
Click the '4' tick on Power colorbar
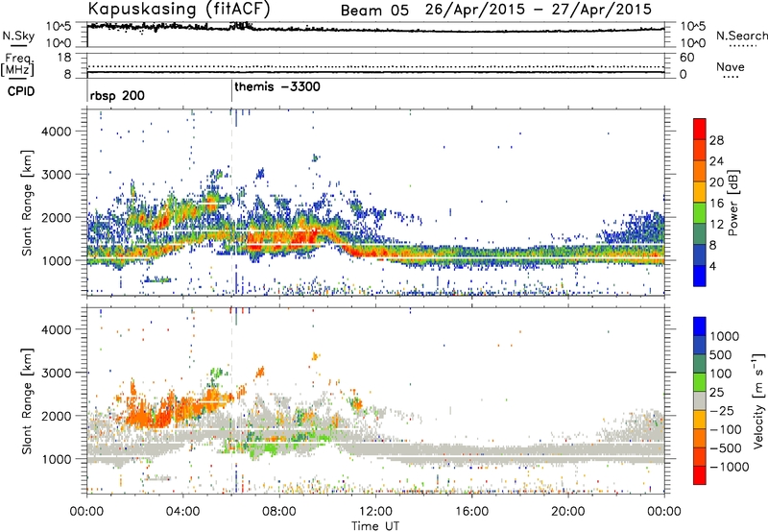point(713,267)
